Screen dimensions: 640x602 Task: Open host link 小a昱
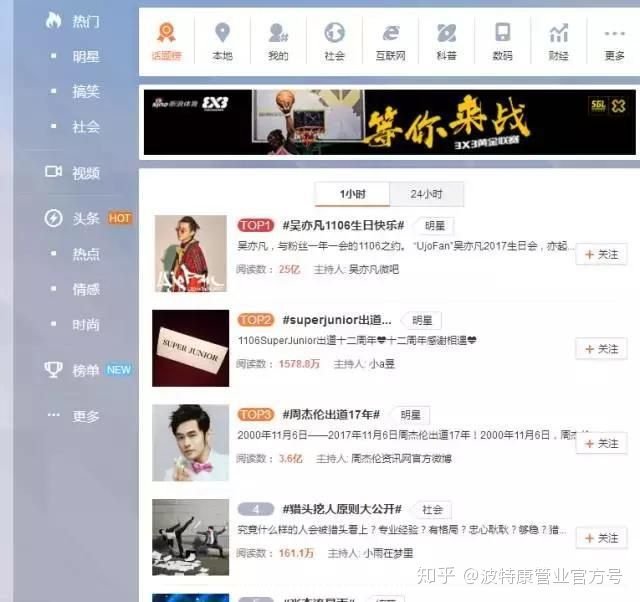(x=382, y=364)
